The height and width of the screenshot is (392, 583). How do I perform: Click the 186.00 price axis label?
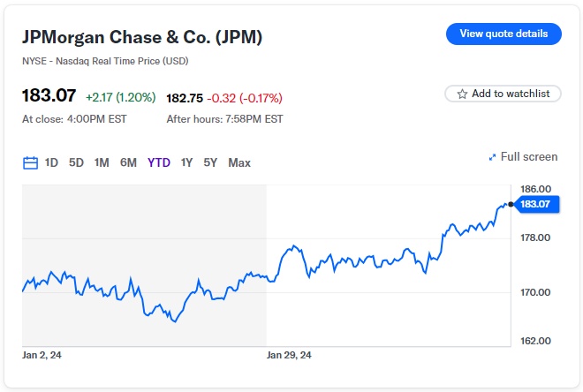[536, 189]
